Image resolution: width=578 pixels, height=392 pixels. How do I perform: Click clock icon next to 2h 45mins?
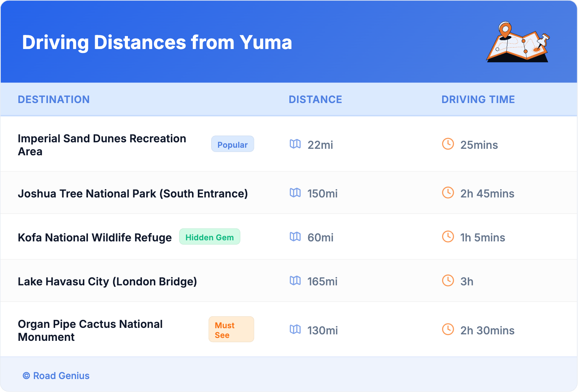pos(448,193)
